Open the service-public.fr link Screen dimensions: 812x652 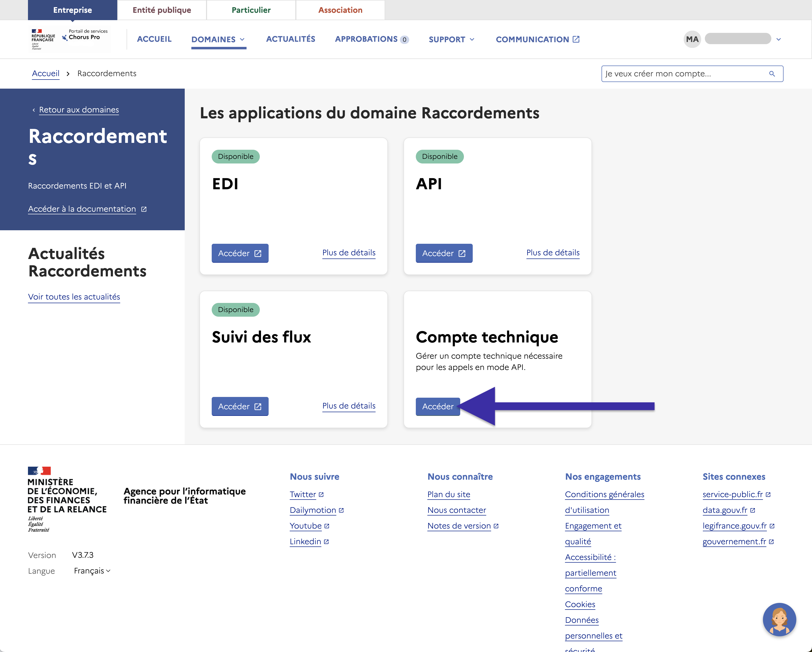pos(733,494)
